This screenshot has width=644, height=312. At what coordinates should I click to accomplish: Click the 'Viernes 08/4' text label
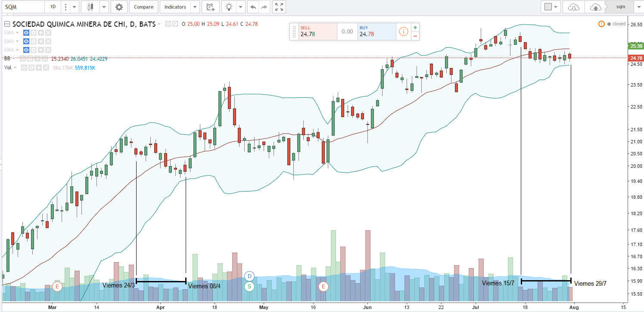pyautogui.click(x=204, y=286)
